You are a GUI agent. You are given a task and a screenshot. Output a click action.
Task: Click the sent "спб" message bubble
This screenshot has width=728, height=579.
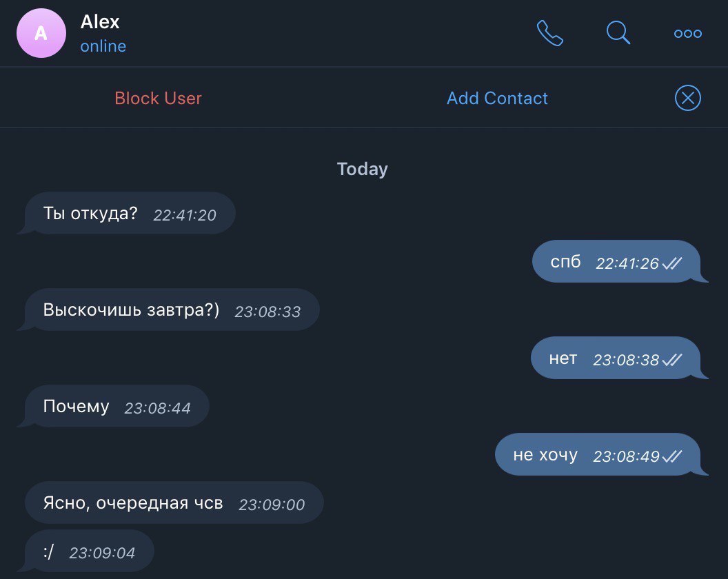pyautogui.click(x=565, y=262)
